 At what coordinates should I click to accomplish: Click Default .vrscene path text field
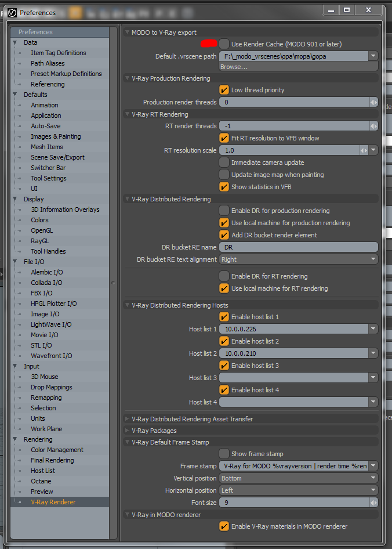point(293,56)
